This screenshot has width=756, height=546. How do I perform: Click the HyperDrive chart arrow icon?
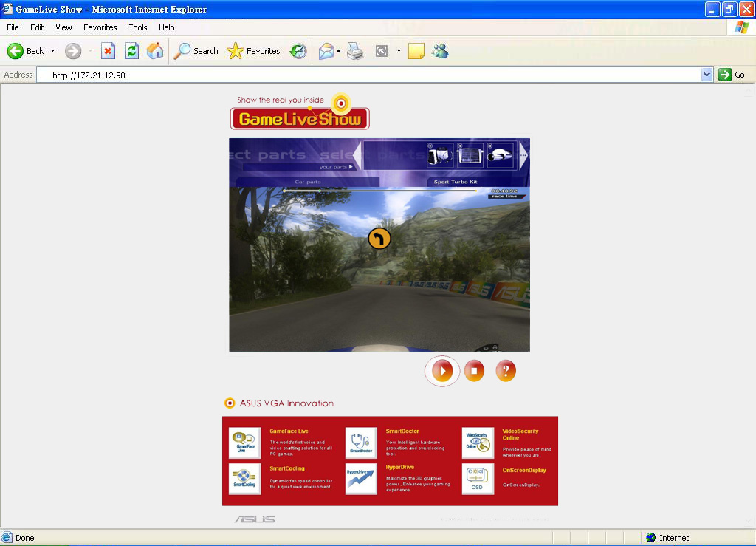pyautogui.click(x=361, y=479)
